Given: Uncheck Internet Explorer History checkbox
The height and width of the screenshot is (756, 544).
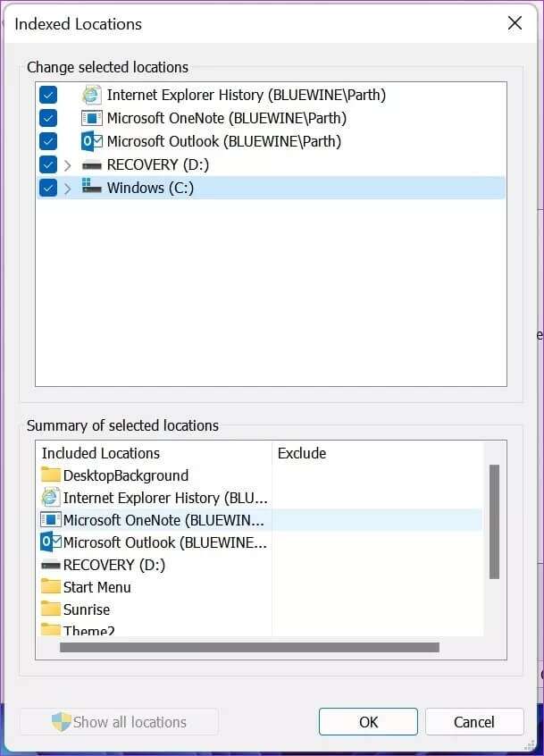Looking at the screenshot, I should click(x=48, y=95).
